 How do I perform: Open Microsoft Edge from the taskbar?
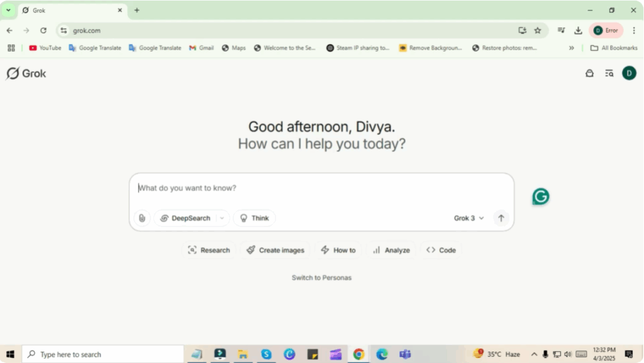point(382,354)
